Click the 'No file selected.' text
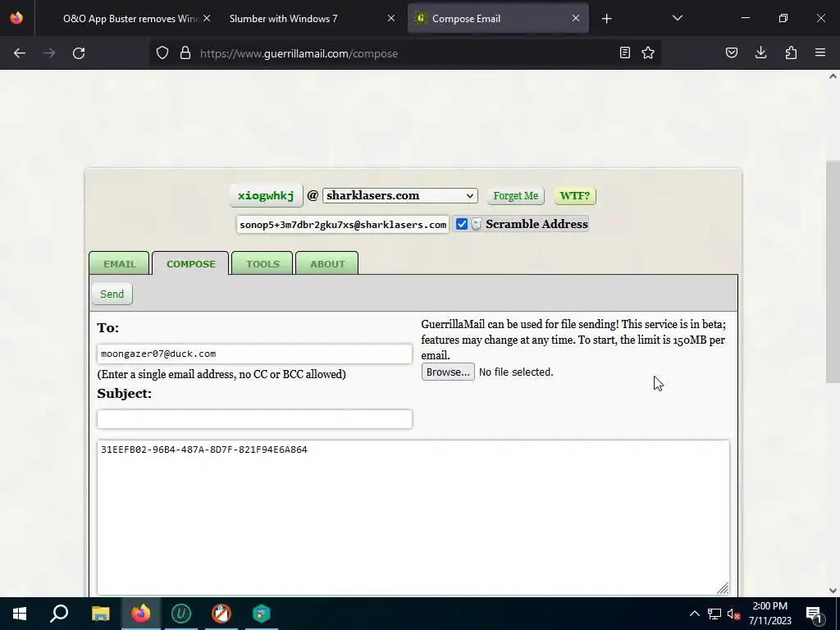840x630 pixels. pyautogui.click(x=516, y=372)
